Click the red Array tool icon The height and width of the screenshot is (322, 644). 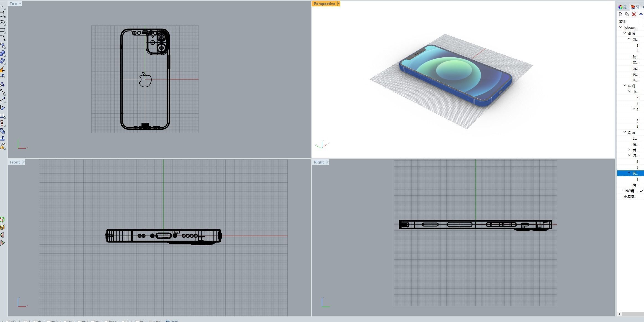pos(2,123)
